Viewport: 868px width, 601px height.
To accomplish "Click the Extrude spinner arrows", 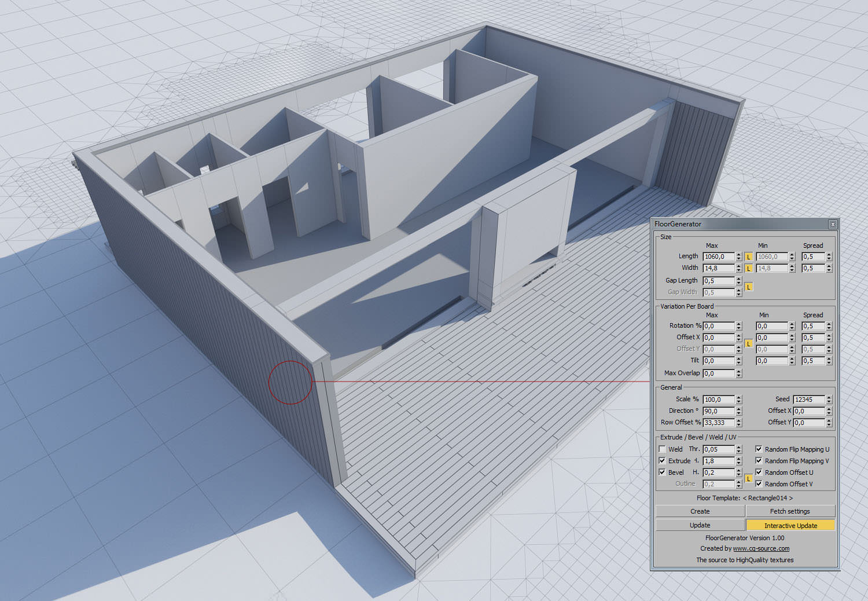I will (738, 461).
